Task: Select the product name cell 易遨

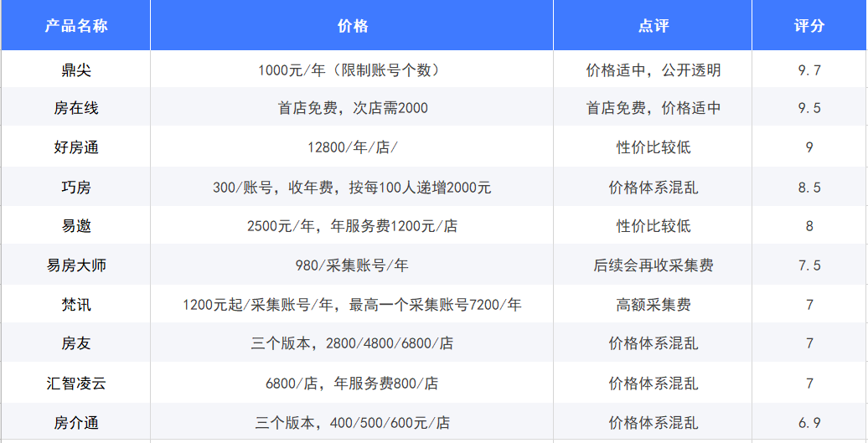Action: point(76,226)
